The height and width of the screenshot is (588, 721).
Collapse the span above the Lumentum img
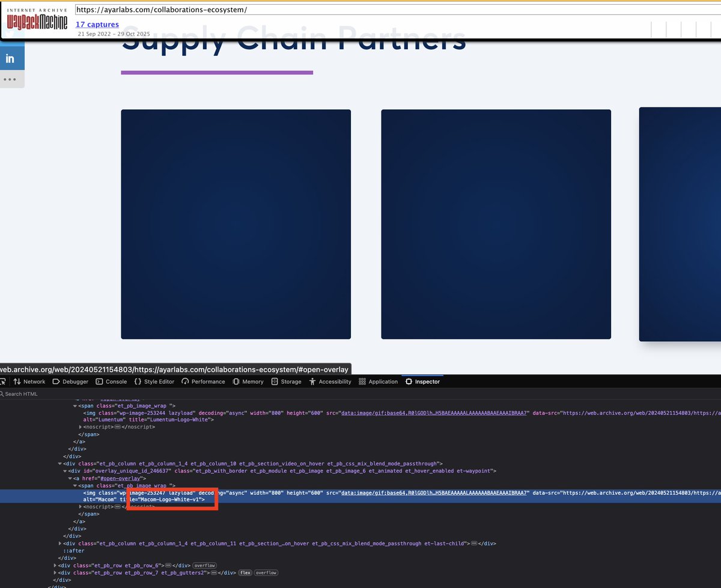(x=75, y=406)
